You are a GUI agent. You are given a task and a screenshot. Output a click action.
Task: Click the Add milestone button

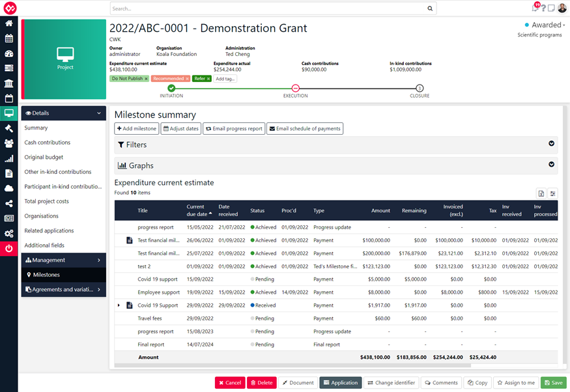(137, 129)
